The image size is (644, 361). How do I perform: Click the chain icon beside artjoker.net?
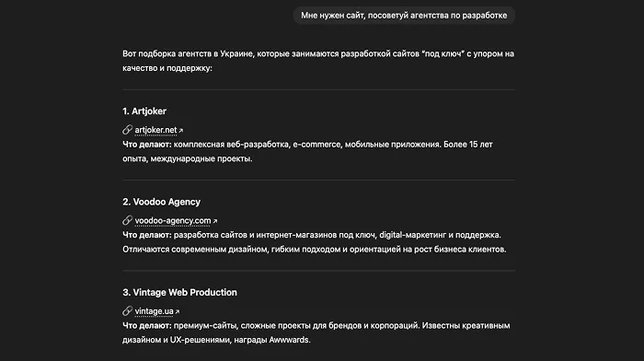(x=127, y=130)
